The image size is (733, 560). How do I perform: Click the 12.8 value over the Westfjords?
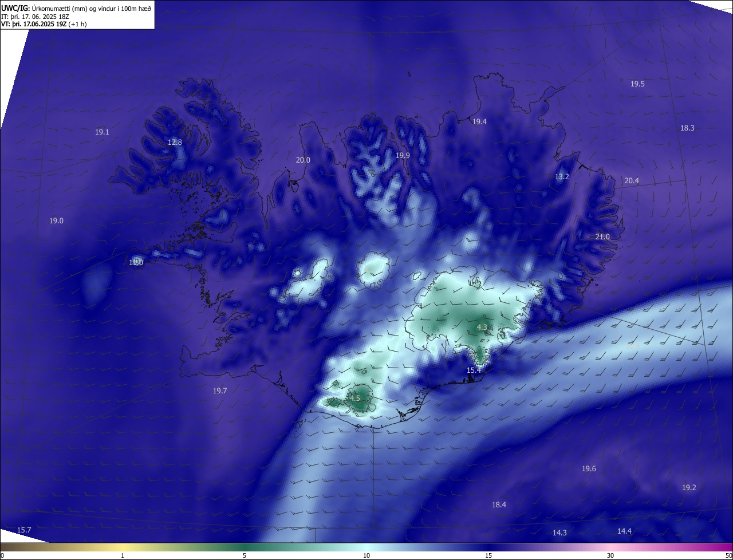click(175, 142)
